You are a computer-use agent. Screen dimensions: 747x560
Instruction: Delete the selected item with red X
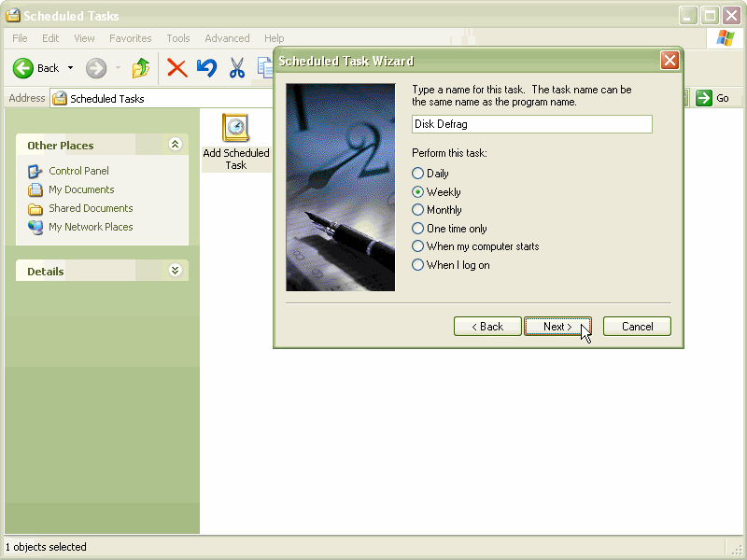176,68
